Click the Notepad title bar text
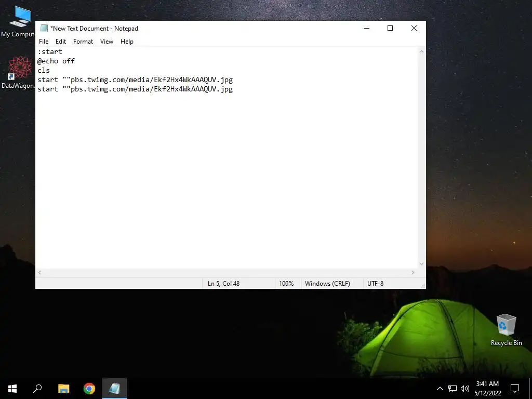Image resolution: width=532 pixels, height=399 pixels. point(95,29)
